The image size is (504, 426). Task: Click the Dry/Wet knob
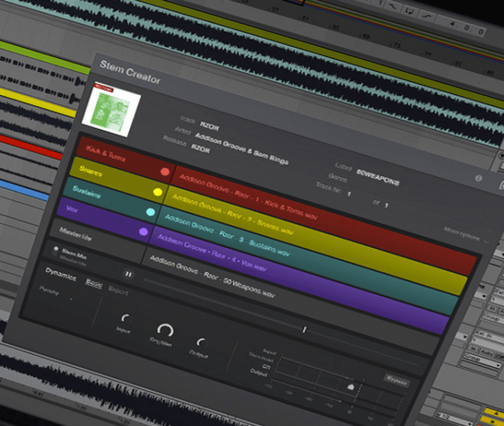tap(165, 331)
